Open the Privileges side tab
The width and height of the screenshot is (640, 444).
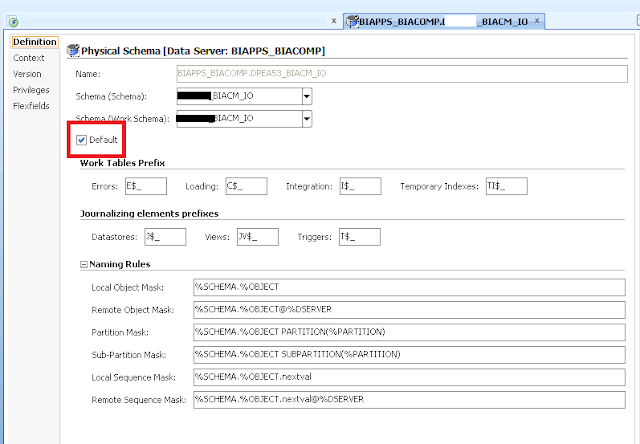pyautogui.click(x=31, y=90)
